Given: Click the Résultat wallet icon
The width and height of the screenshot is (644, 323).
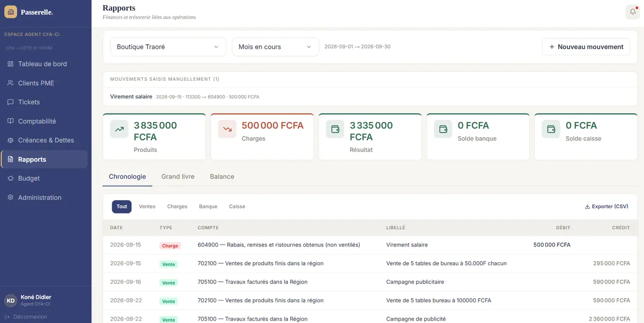Looking at the screenshot, I should tap(335, 129).
